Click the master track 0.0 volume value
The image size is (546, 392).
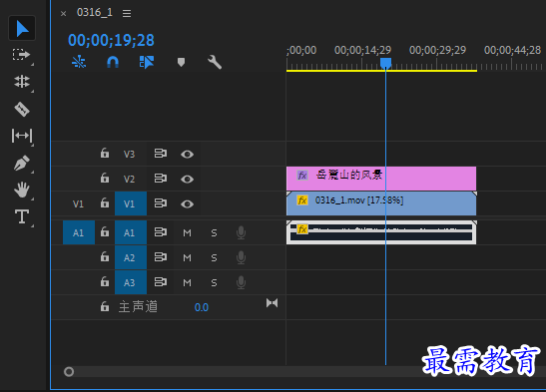pyautogui.click(x=202, y=307)
